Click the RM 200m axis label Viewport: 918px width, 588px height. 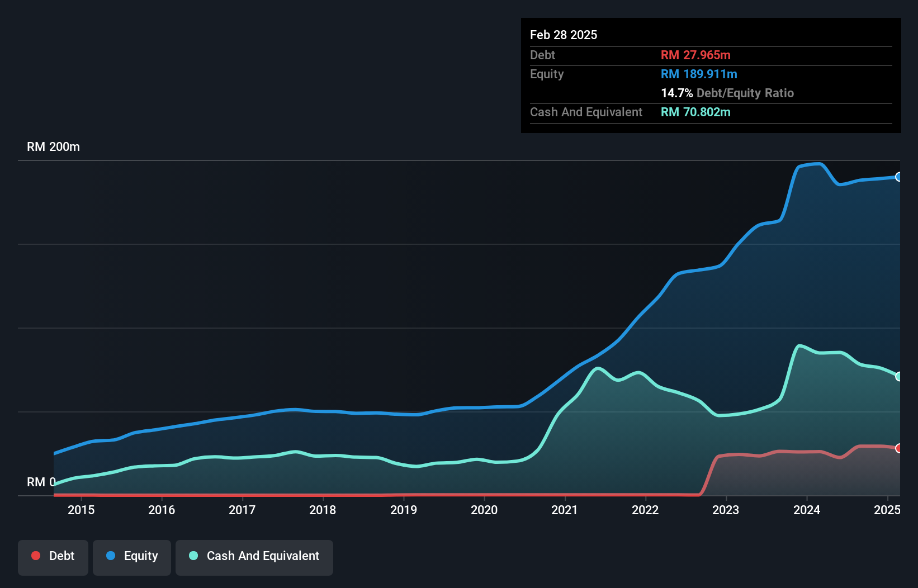click(53, 146)
